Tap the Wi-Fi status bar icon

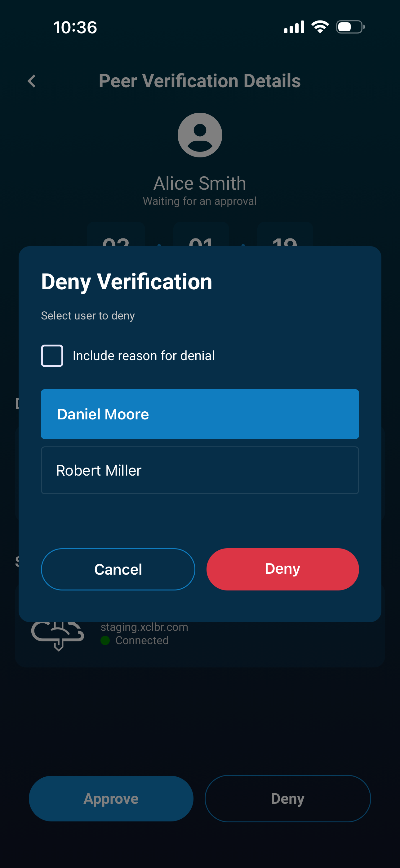point(320,27)
